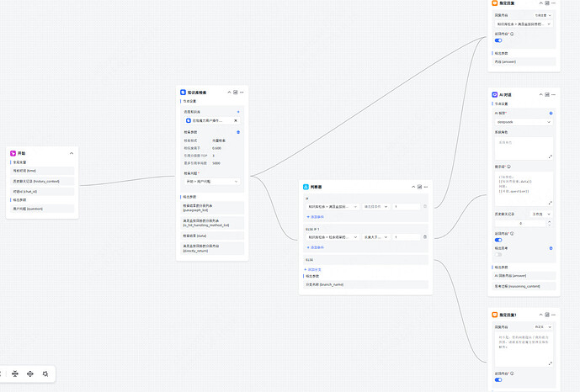Open the IF branch condition dropdown
The image size is (580, 392).
click(375, 207)
